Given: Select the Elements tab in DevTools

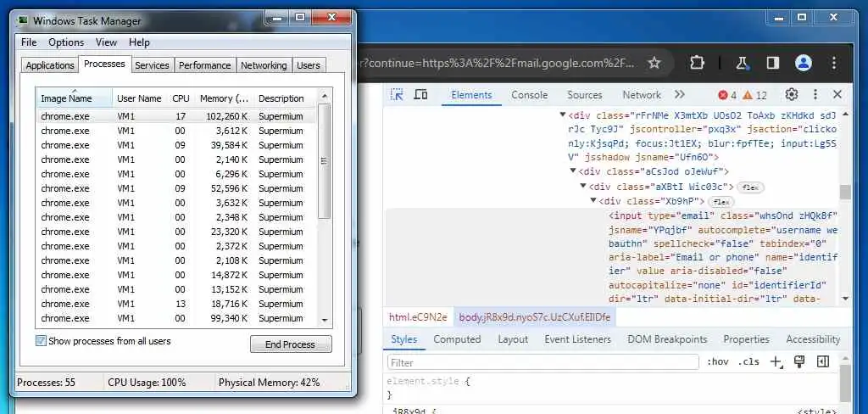Looking at the screenshot, I should (471, 95).
